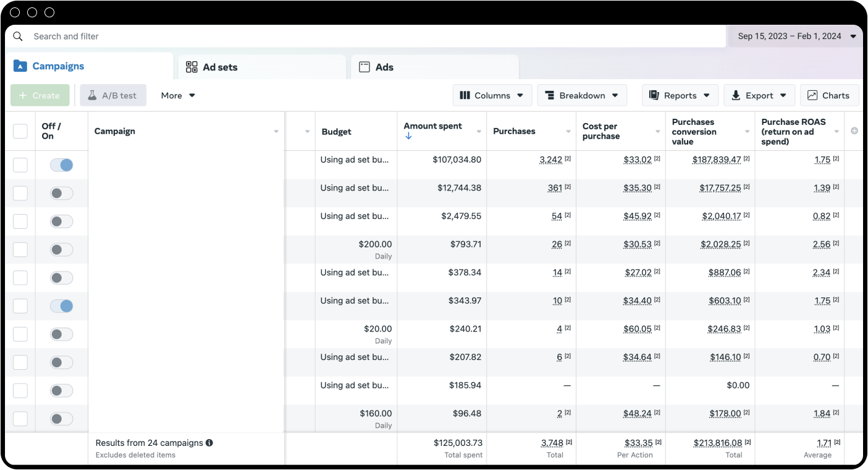Tick the checkbox for the $240.21 row
This screenshot has height=470, width=868.
[20, 335]
